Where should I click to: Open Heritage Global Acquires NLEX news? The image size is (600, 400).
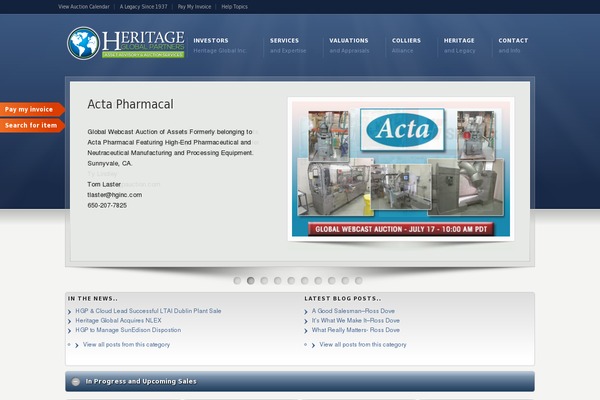(118, 320)
